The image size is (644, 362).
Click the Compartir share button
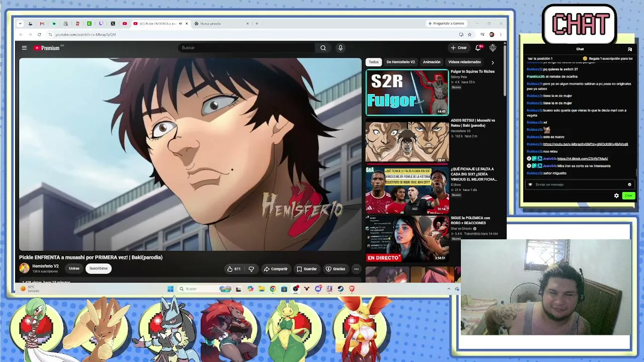pyautogui.click(x=276, y=269)
